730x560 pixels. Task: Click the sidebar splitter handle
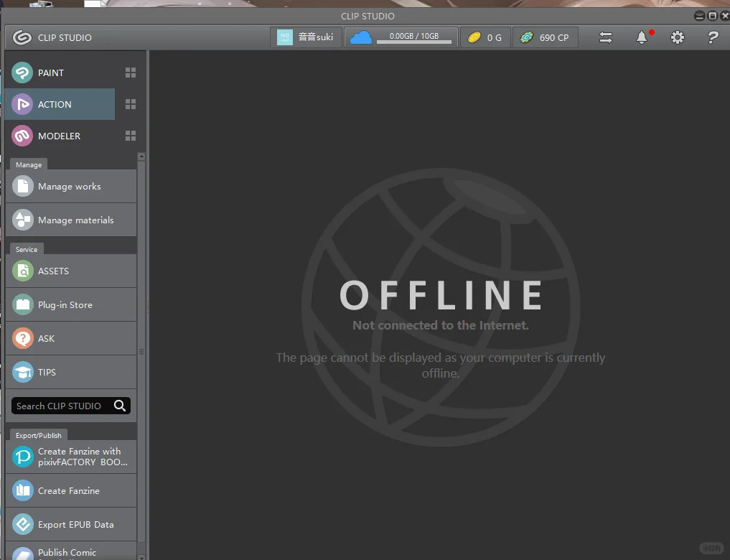coord(148,305)
